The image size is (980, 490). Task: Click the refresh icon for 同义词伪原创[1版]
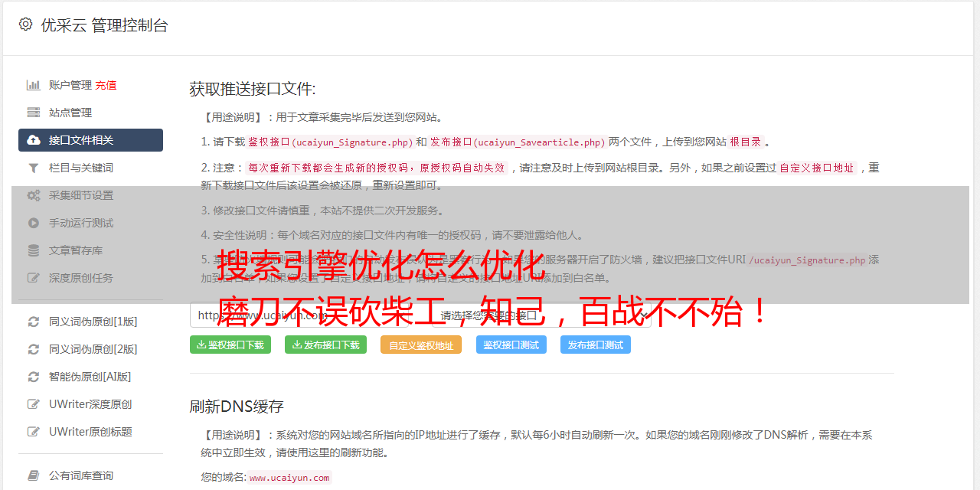(x=34, y=322)
